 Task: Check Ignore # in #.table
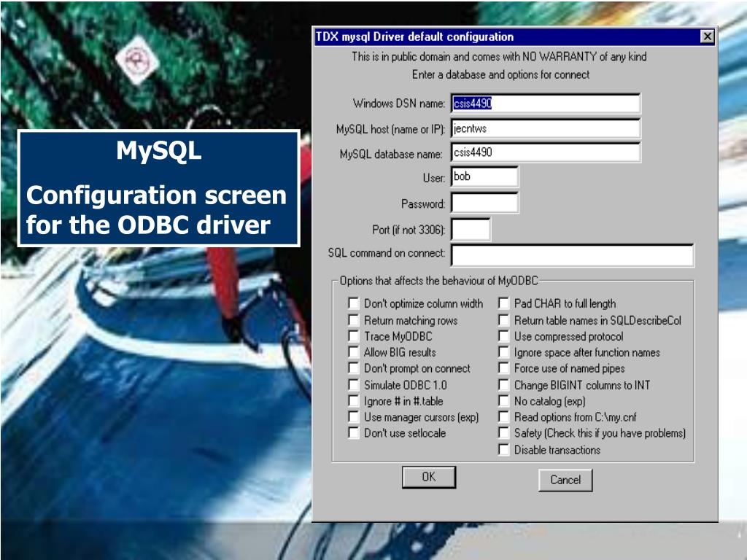pyautogui.click(x=354, y=401)
